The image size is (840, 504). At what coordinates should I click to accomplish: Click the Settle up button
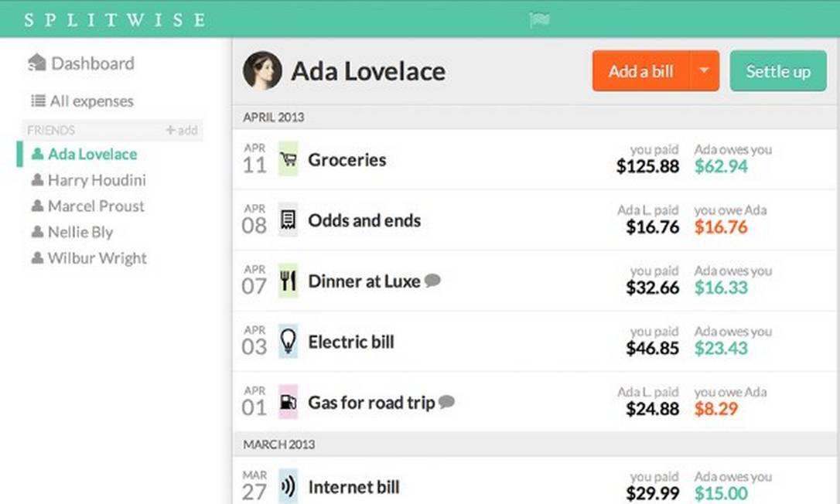(x=777, y=71)
